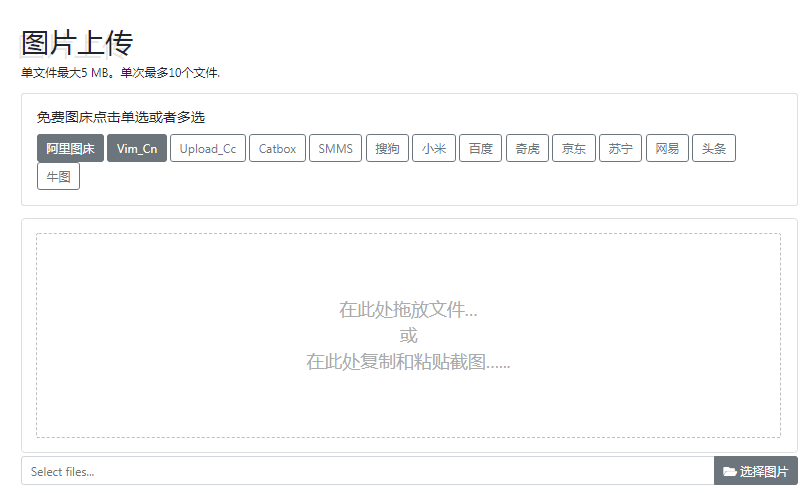The image size is (810, 493).
Task: Select the 小米 image host
Action: [x=434, y=149]
